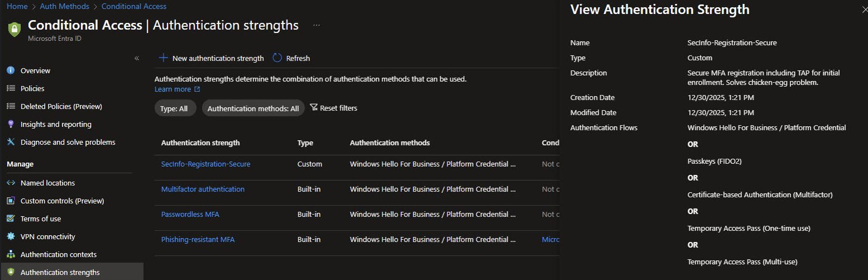The image size is (868, 280).
Task: Reset filters on the list
Action: coord(333,108)
